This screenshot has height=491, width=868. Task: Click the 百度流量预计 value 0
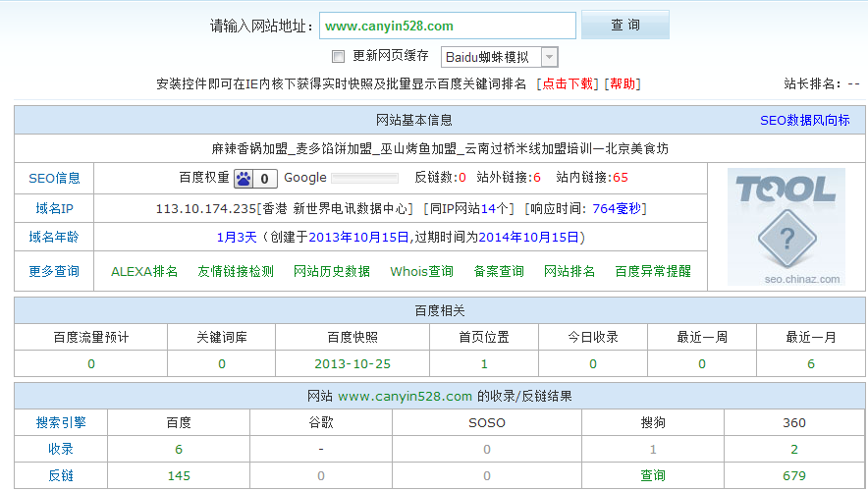tap(91, 364)
